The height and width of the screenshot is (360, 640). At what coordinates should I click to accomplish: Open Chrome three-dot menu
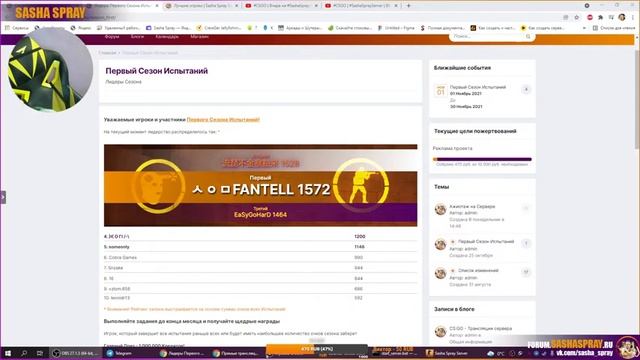[633, 17]
